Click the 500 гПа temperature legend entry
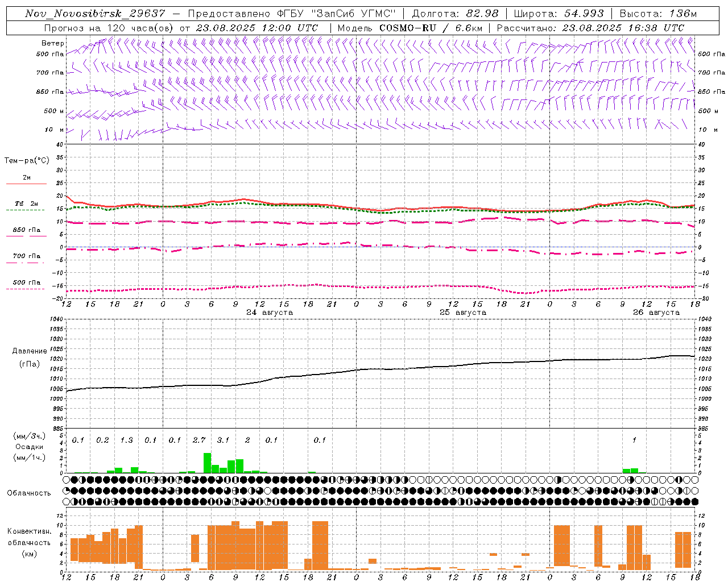The image size is (728, 582). click(27, 282)
